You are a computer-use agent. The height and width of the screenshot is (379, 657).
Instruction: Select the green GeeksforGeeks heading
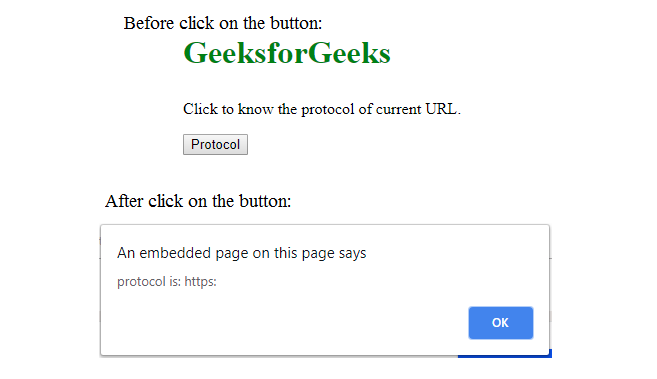click(x=287, y=53)
